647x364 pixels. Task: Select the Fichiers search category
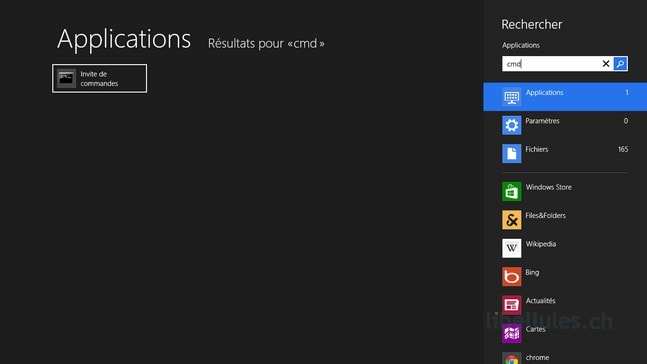(x=565, y=154)
